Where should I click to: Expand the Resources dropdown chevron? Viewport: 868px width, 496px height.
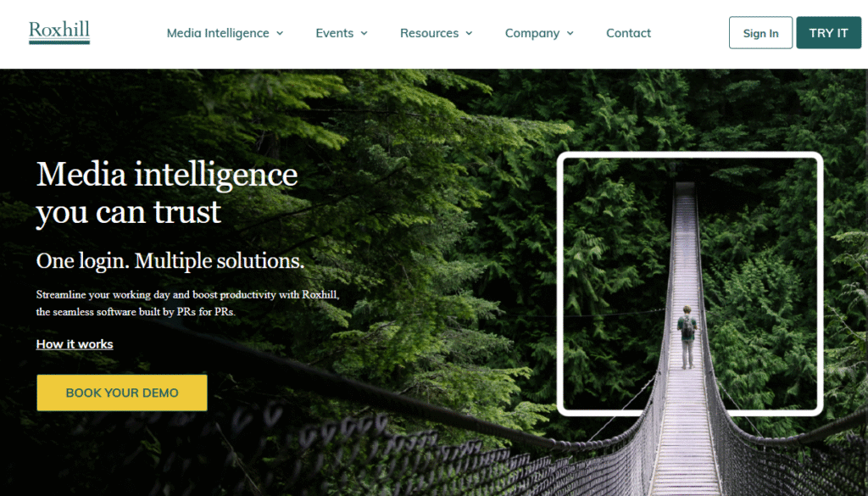[x=469, y=33]
